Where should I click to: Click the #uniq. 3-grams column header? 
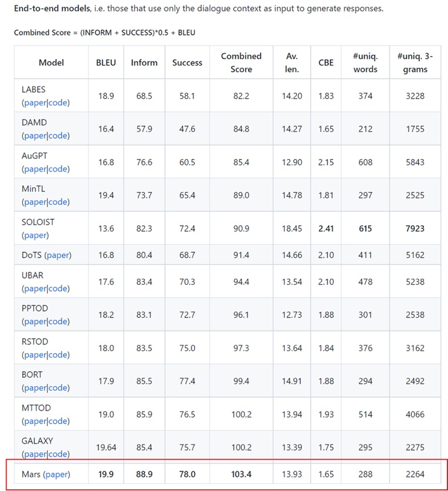[415, 63]
